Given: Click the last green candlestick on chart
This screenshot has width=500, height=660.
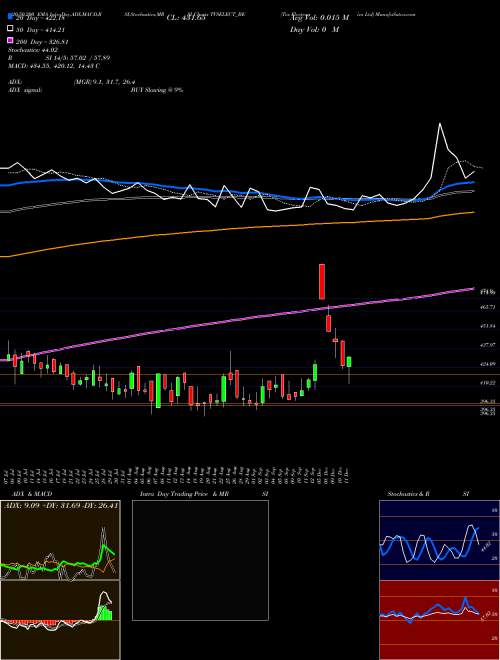Looking at the screenshot, I should pos(349,362).
